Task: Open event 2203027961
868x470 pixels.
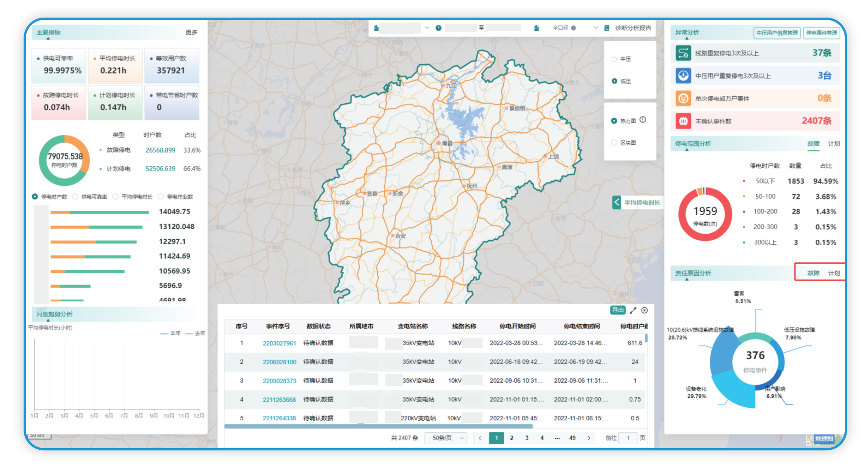Action: (279, 343)
